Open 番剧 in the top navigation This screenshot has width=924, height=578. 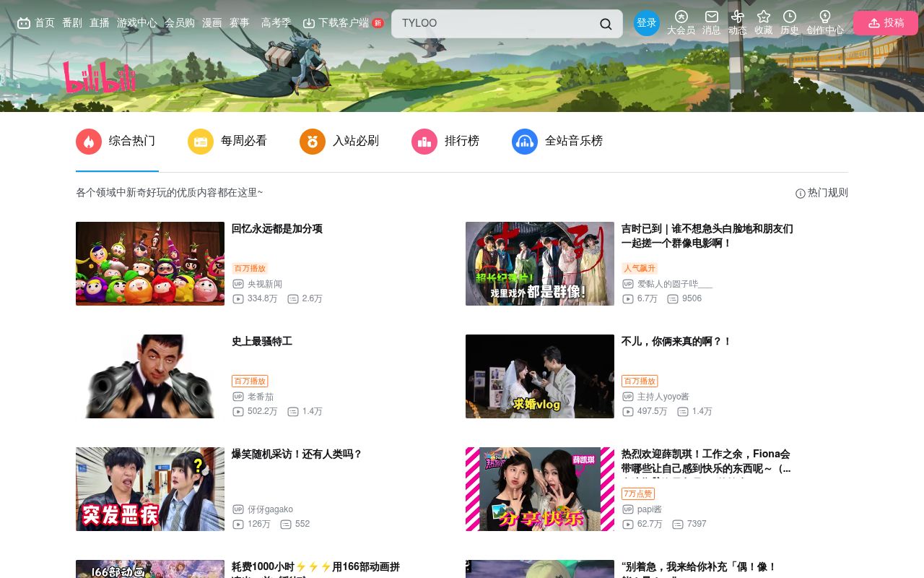click(72, 23)
